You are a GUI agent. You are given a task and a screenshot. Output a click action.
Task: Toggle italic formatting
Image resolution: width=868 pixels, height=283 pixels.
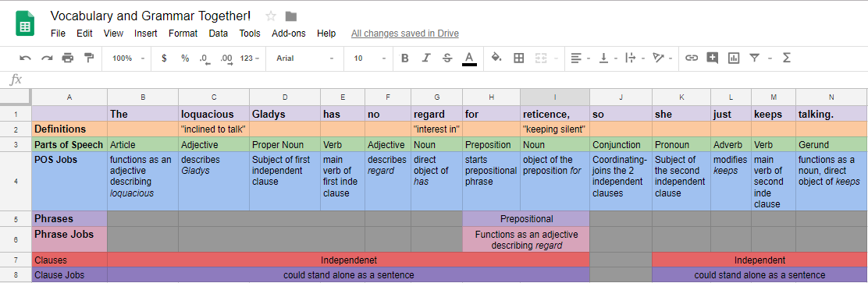[425, 58]
